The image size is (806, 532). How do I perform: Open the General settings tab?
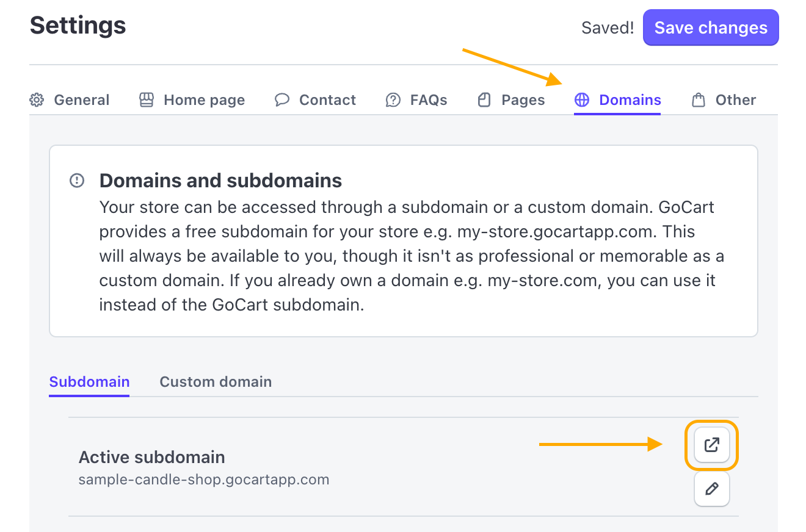point(81,100)
